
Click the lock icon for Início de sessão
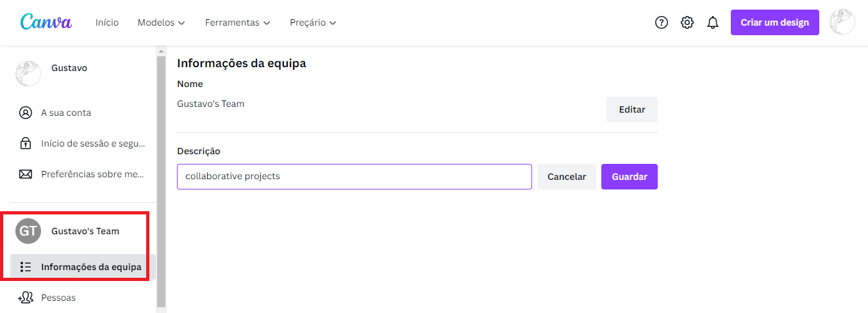pos(26,143)
